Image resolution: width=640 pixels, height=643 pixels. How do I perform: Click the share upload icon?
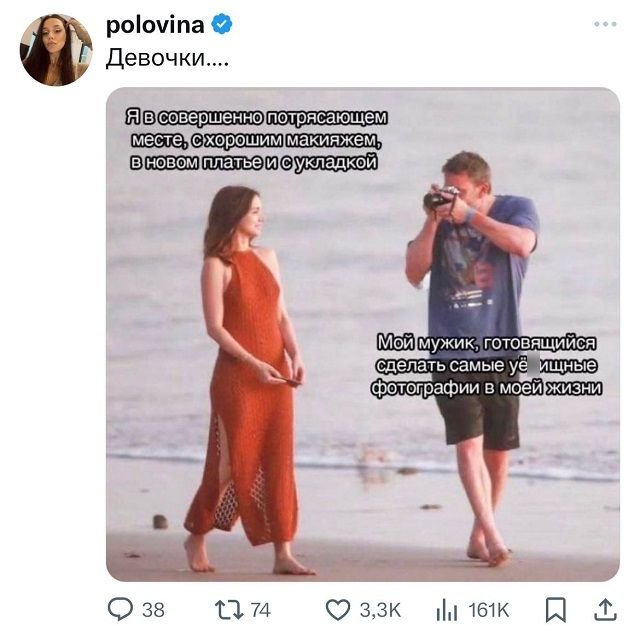pyautogui.click(x=605, y=608)
